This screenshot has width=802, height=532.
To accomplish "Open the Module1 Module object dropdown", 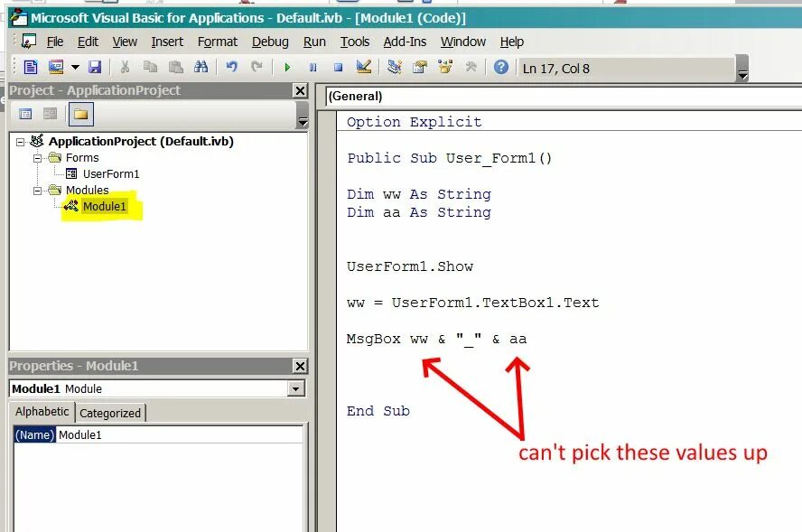I will pyautogui.click(x=295, y=388).
